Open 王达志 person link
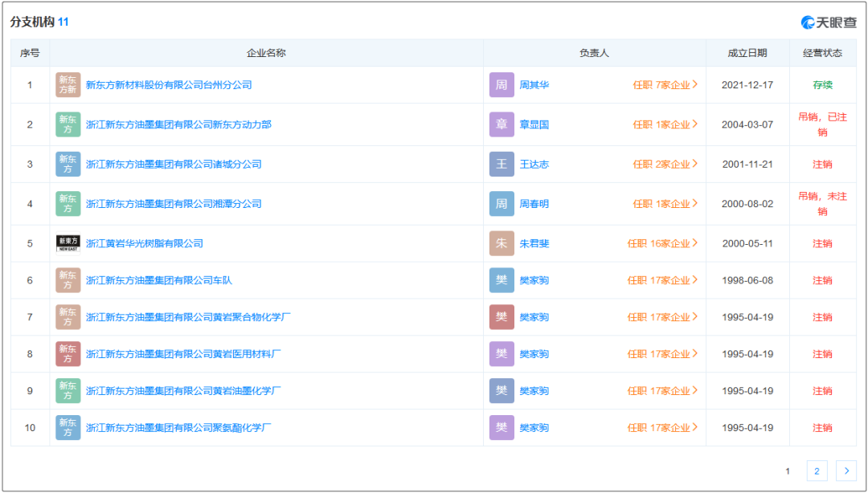This screenshot has width=868, height=493. [x=534, y=165]
